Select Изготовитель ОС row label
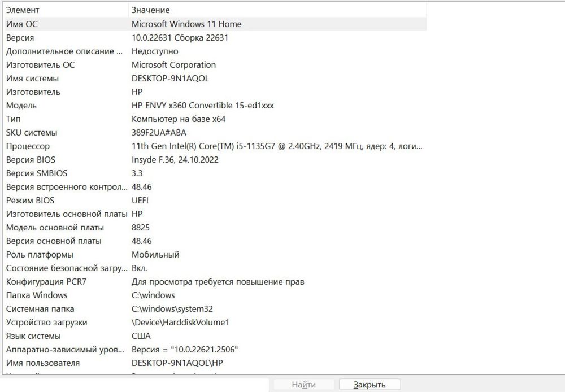This screenshot has height=392, width=565. pos(40,65)
